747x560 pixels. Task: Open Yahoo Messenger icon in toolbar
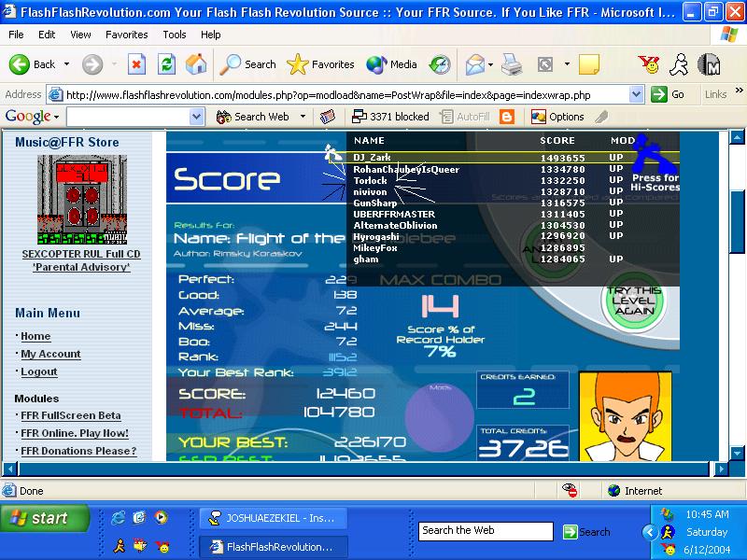(x=649, y=64)
